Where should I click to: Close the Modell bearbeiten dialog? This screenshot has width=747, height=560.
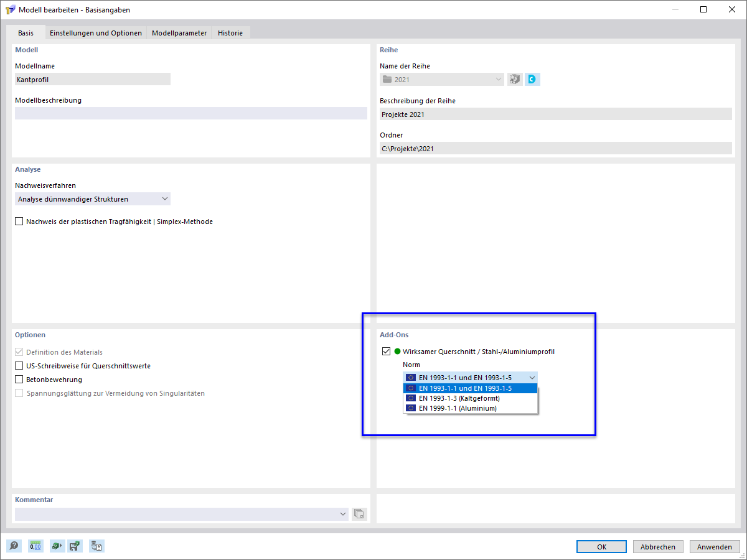[x=732, y=9]
